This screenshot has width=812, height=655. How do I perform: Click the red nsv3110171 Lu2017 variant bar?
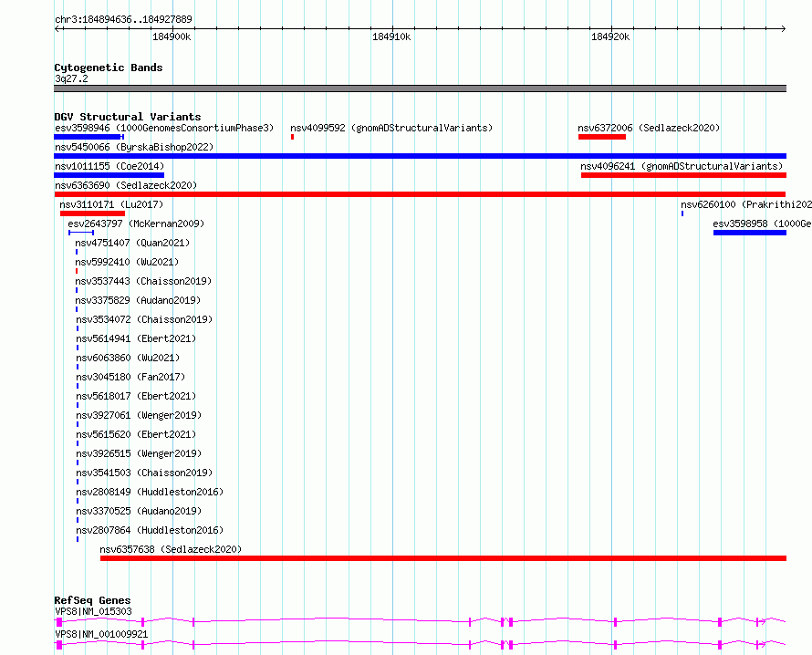(93, 213)
